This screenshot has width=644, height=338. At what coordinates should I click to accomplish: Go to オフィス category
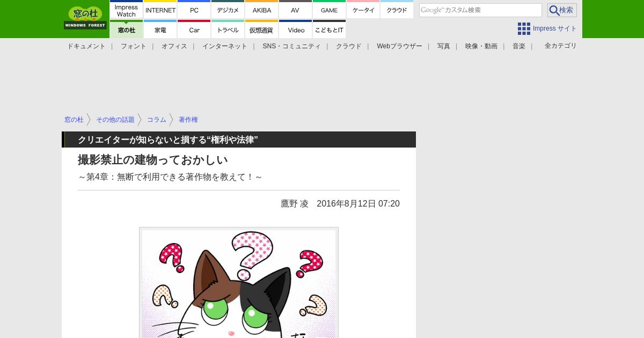174,46
